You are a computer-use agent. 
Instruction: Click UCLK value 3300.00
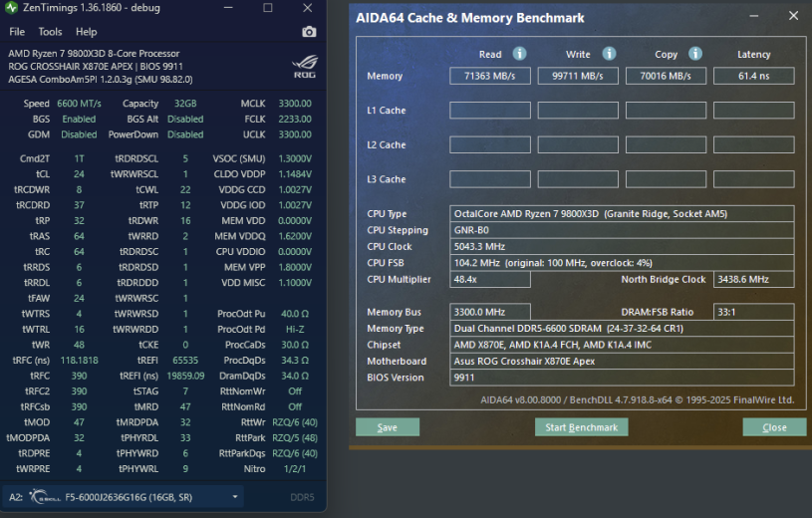tap(295, 134)
